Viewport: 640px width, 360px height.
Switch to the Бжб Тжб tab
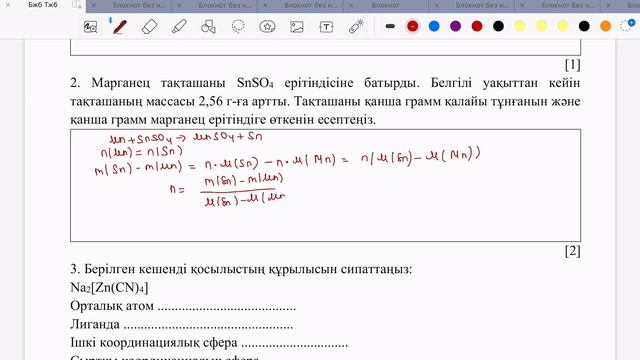pyautogui.click(x=43, y=5)
